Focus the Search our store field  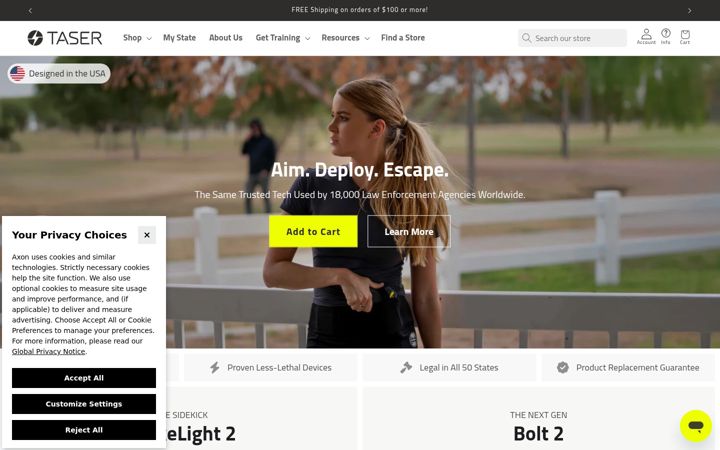(572, 38)
